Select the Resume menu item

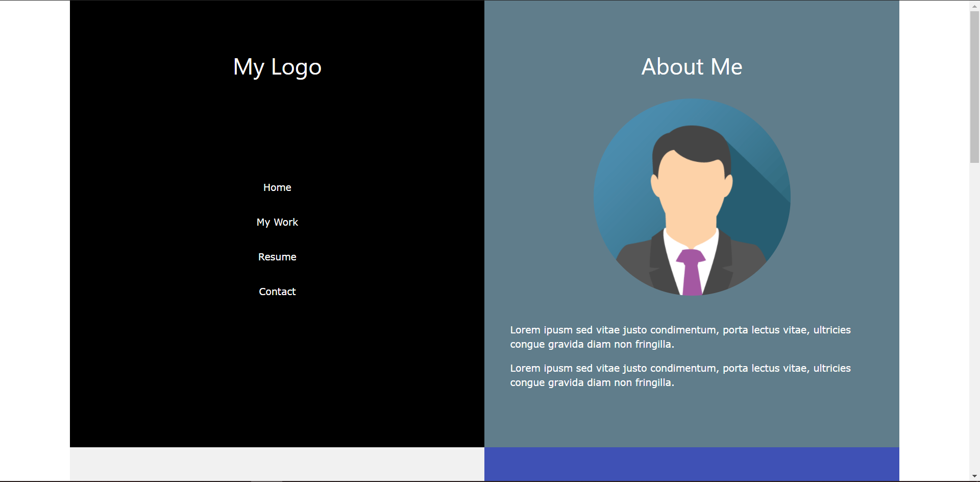(277, 257)
